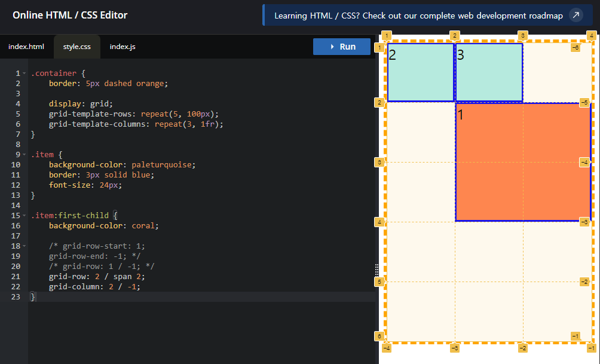Viewport: 600px width, 364px height.
Task: Click the Online HTML / CSS Editor title
Action: (70, 15)
